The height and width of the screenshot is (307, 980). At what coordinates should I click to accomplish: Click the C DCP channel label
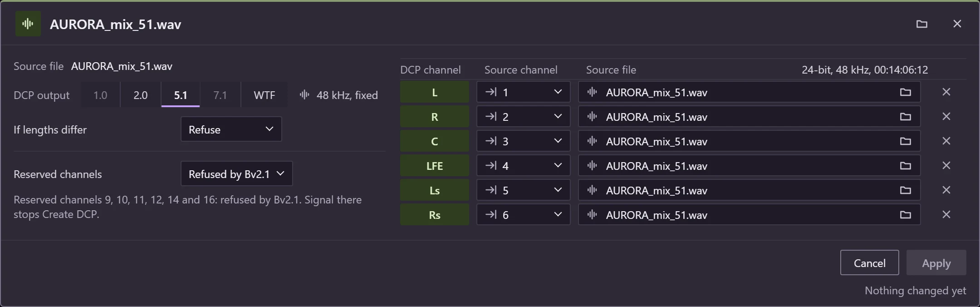tap(434, 141)
